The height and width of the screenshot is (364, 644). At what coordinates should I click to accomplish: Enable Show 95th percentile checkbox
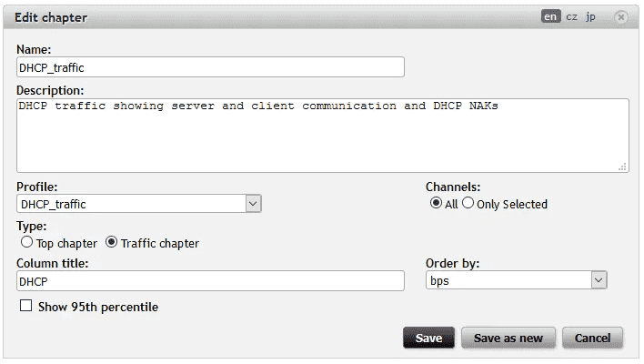pyautogui.click(x=26, y=307)
